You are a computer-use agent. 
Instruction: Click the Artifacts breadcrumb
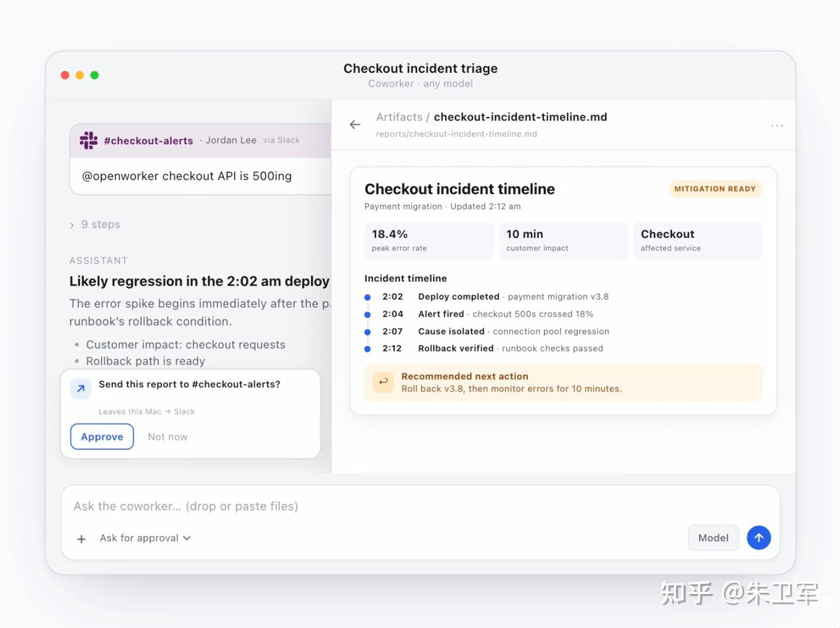tap(399, 117)
